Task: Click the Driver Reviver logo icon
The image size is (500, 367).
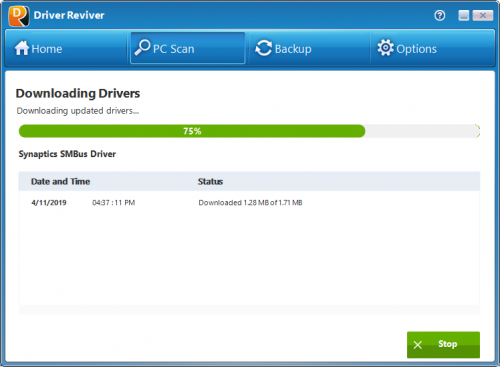Action: tap(19, 16)
